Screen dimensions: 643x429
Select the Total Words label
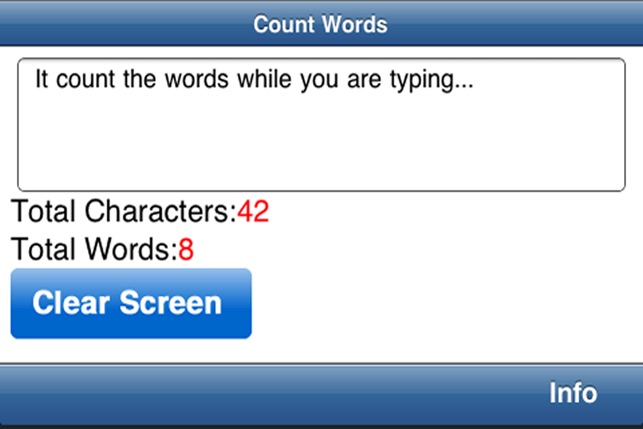(94, 249)
